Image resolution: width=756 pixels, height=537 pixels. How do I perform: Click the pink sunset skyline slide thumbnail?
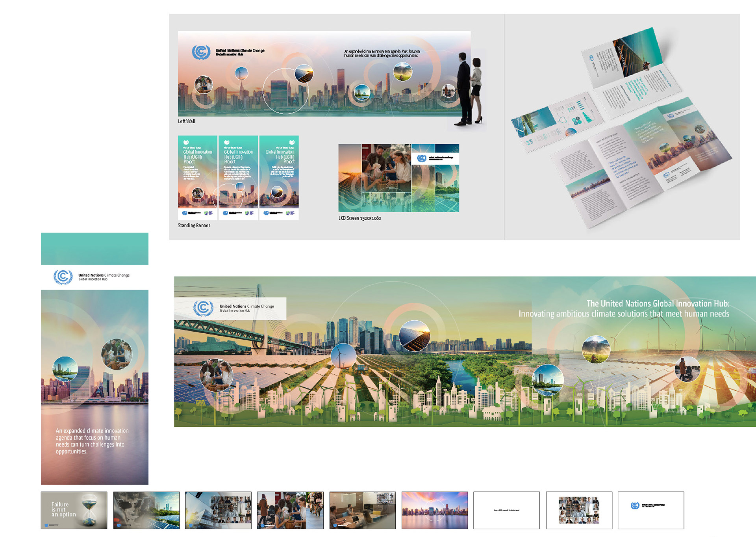point(435,510)
